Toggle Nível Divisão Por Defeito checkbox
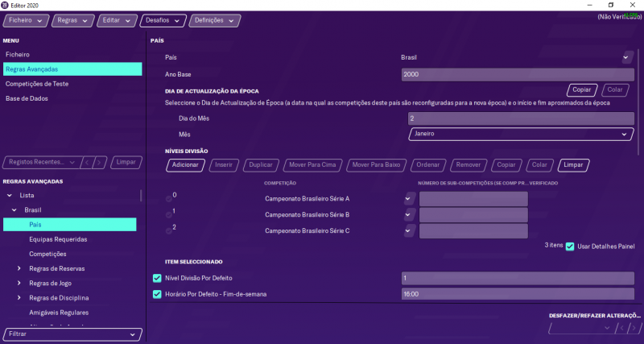 tap(157, 278)
